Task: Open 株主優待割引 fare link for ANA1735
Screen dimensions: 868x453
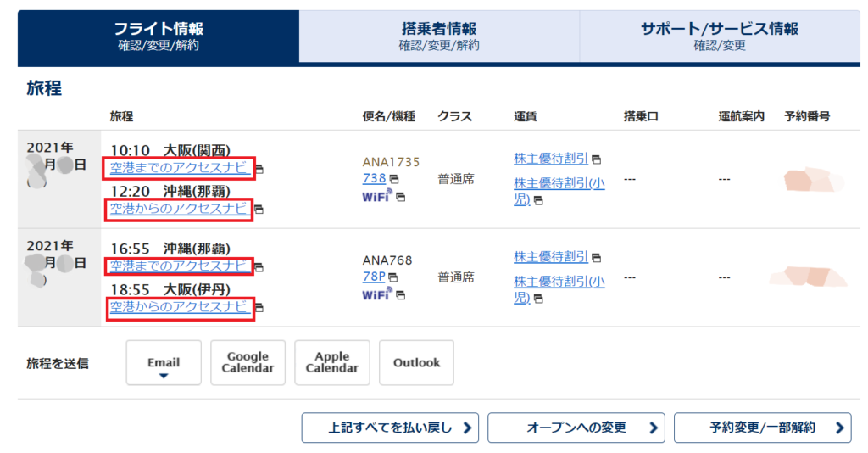Action: (551, 159)
